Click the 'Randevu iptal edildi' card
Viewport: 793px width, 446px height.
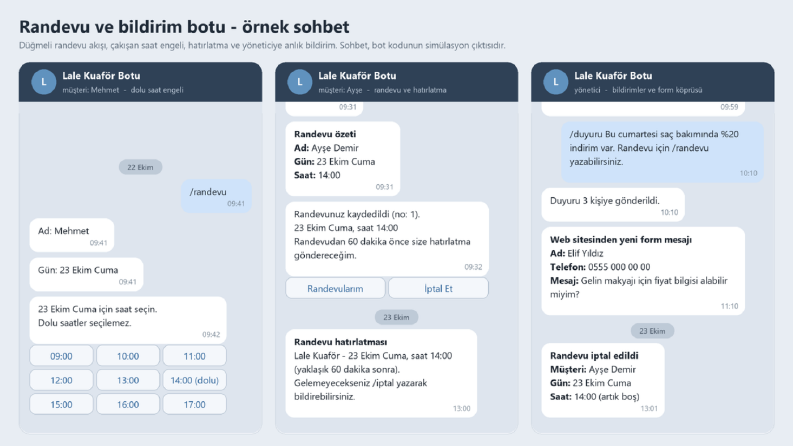coord(603,380)
